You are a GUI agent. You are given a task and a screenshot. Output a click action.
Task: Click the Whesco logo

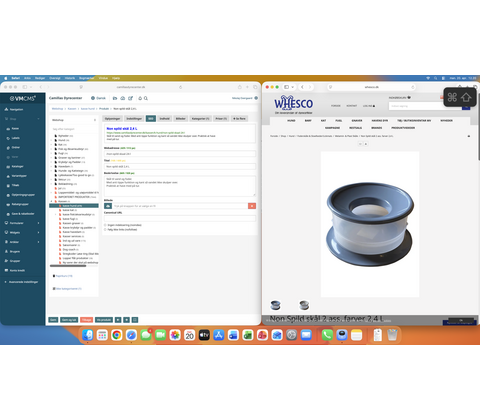coord(293,104)
